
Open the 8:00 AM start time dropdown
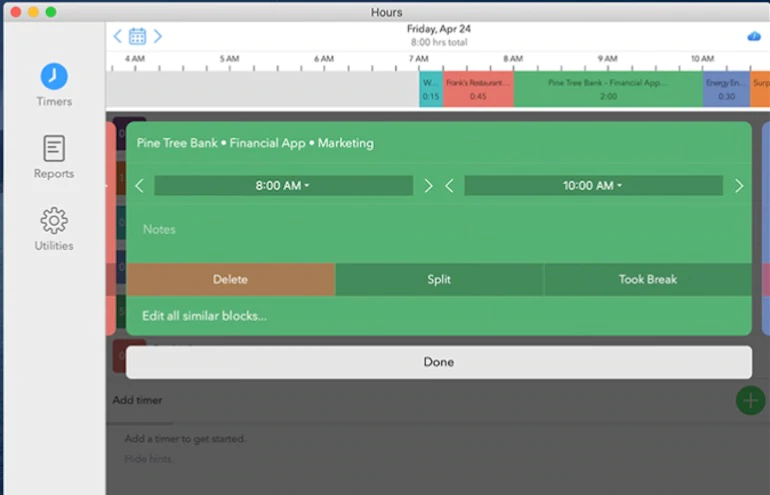tap(283, 185)
